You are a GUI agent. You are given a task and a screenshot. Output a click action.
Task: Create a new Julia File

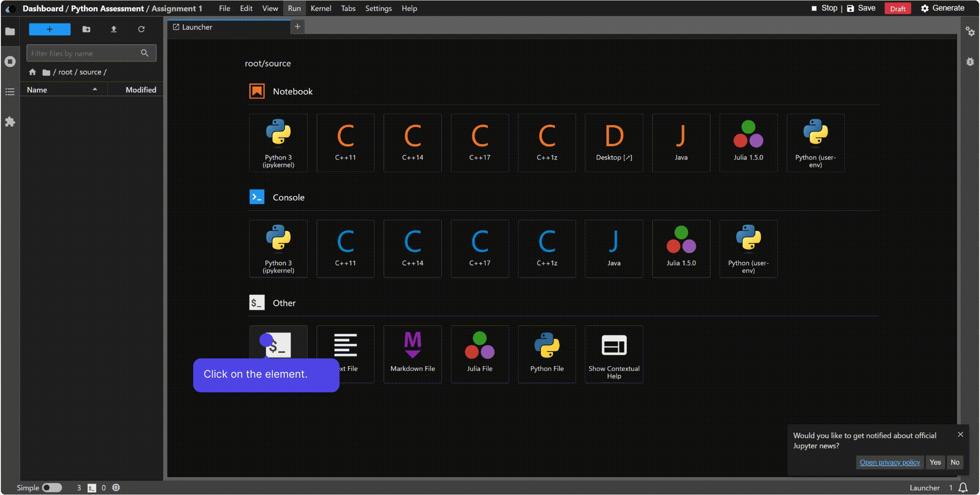(479, 354)
